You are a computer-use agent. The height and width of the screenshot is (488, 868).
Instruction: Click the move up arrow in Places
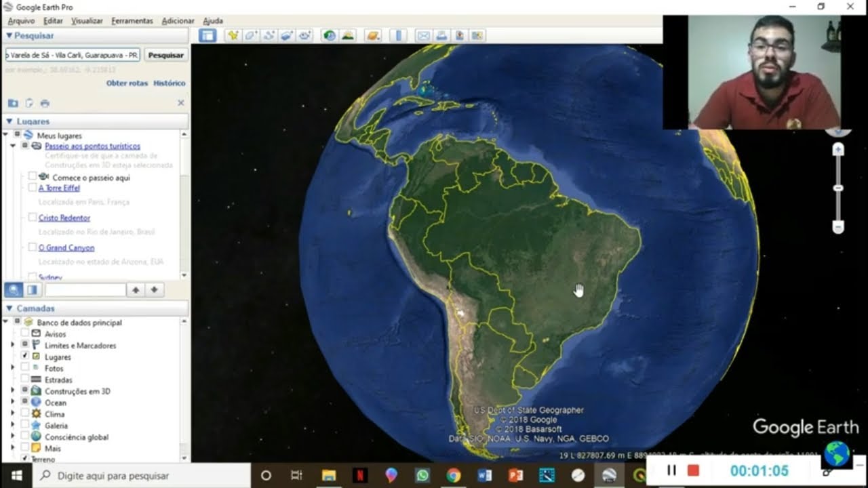(136, 290)
